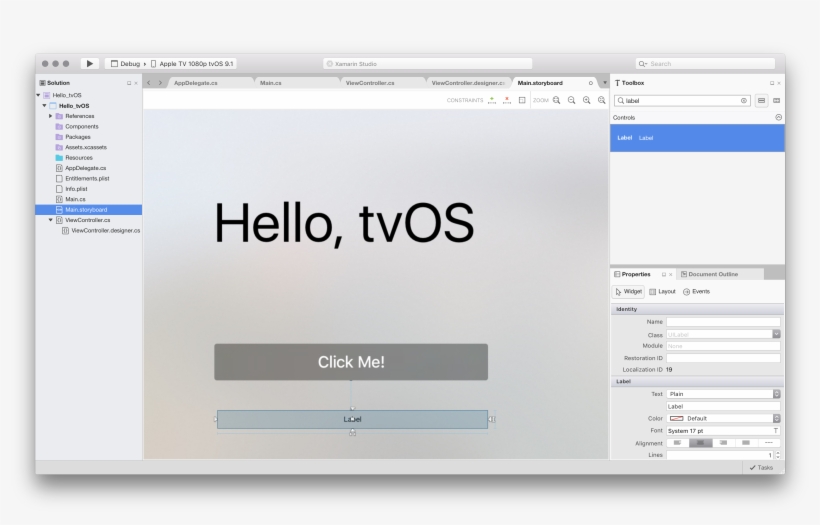Open the Class dropdown
820x525 pixels.
point(775,333)
